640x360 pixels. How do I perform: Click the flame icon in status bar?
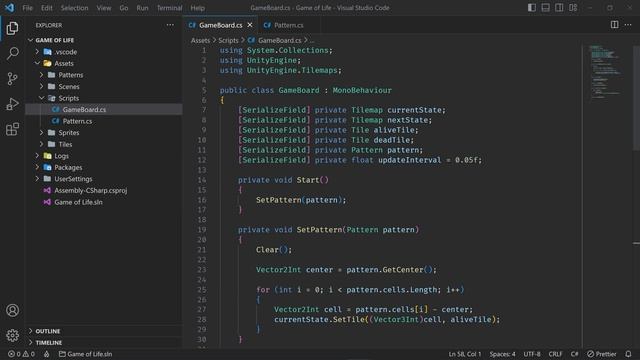click(x=47, y=354)
